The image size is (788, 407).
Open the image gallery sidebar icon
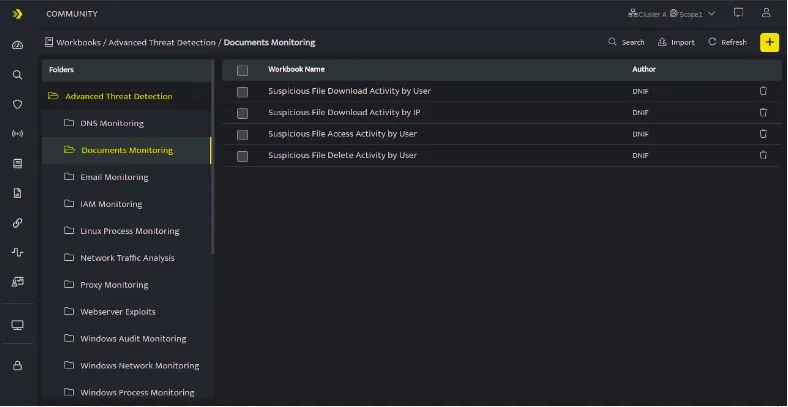coord(17,282)
